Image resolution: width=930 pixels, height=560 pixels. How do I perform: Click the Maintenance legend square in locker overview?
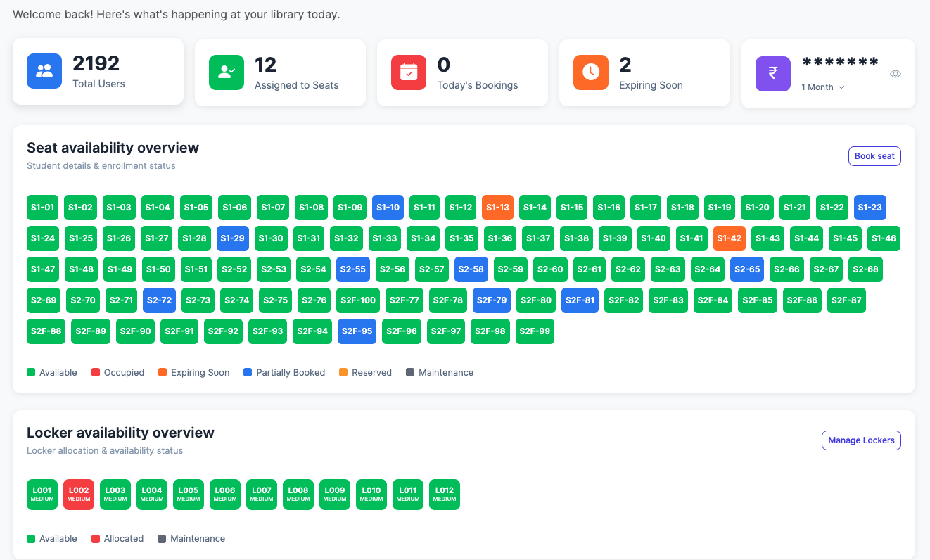click(x=163, y=537)
